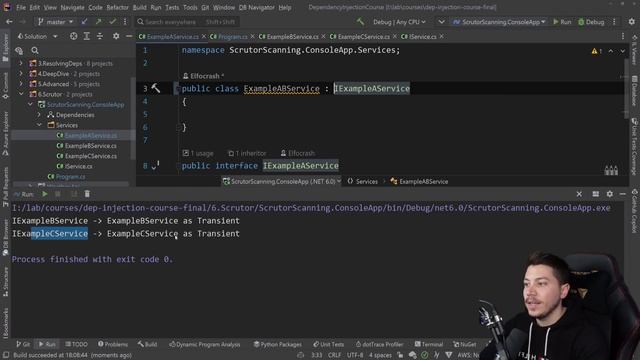
Task: Clear Run output with trash icon
Action: (87, 194)
